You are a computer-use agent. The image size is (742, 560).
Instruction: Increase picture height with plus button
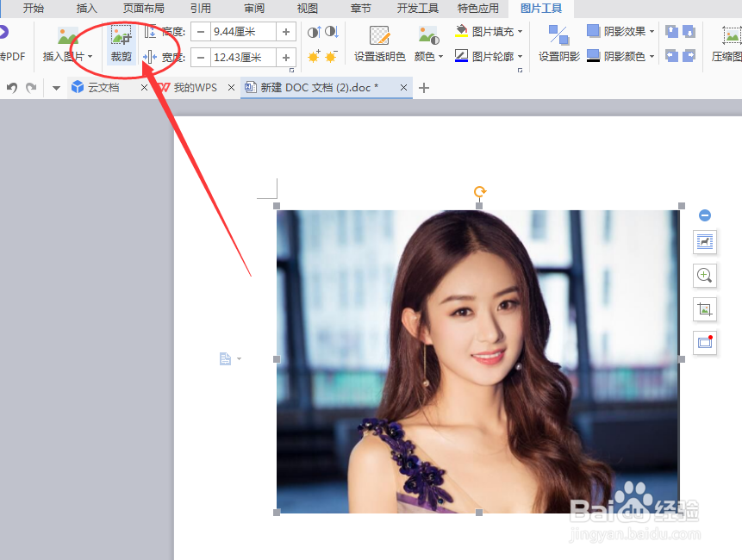[x=286, y=32]
